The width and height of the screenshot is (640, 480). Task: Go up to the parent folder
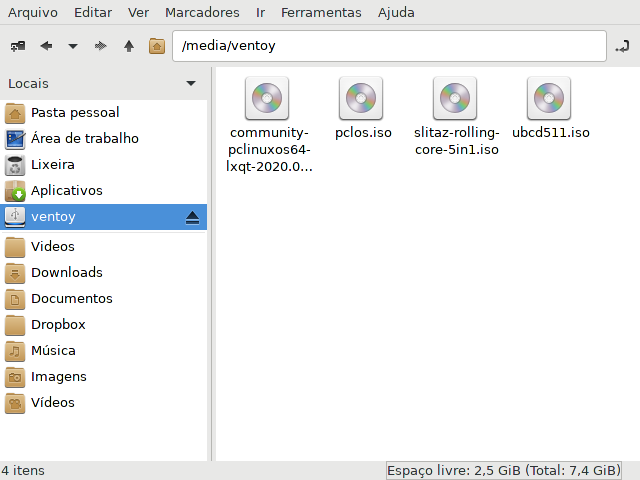[129, 46]
